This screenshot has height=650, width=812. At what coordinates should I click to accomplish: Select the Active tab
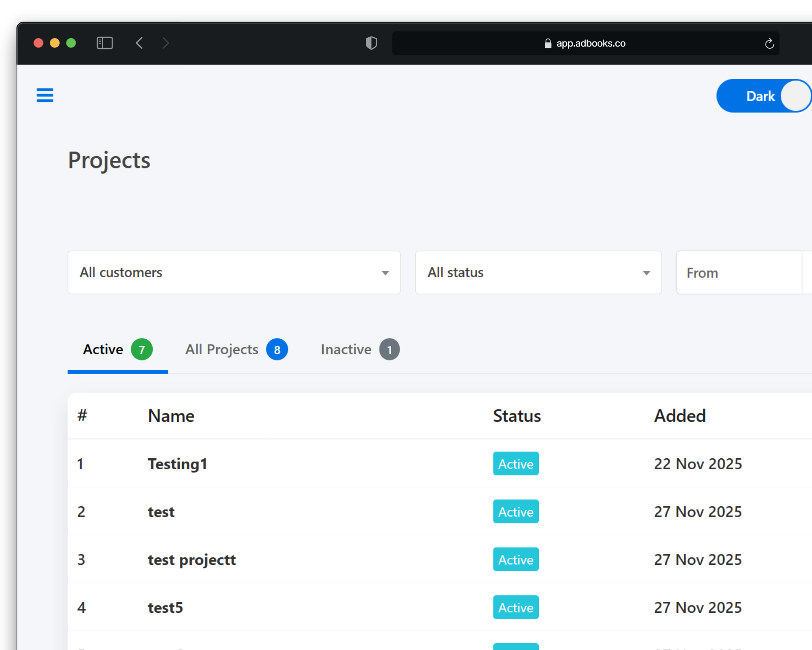click(x=103, y=350)
